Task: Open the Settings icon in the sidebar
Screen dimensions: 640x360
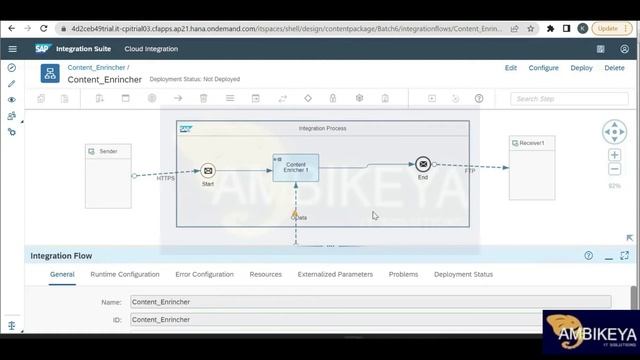Action: (12, 132)
